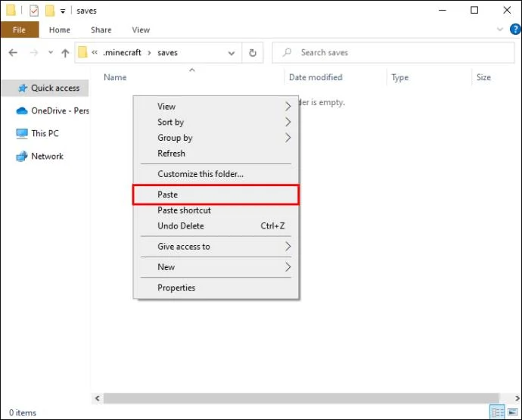Expand the ribbon with the chevron
522x420 pixels.
pyautogui.click(x=500, y=30)
